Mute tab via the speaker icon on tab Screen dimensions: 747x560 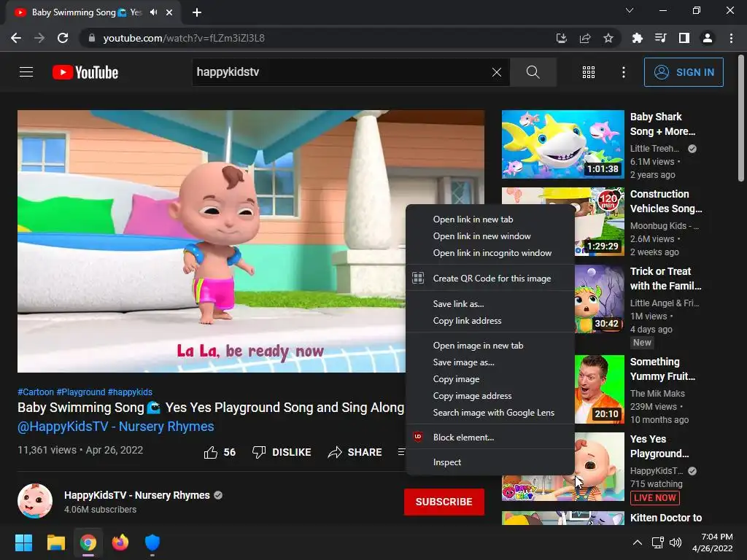tap(153, 12)
